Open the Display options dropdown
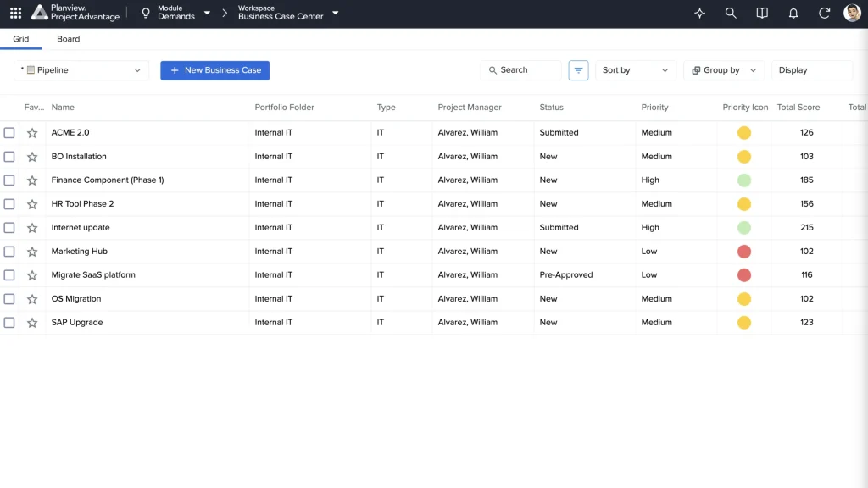Image resolution: width=868 pixels, height=488 pixels. [811, 70]
